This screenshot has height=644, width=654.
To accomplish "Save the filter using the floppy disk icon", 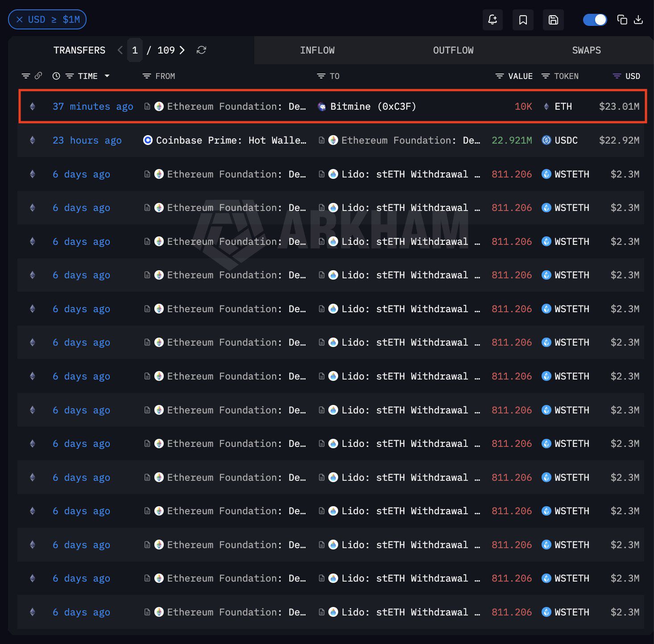I will click(x=553, y=20).
